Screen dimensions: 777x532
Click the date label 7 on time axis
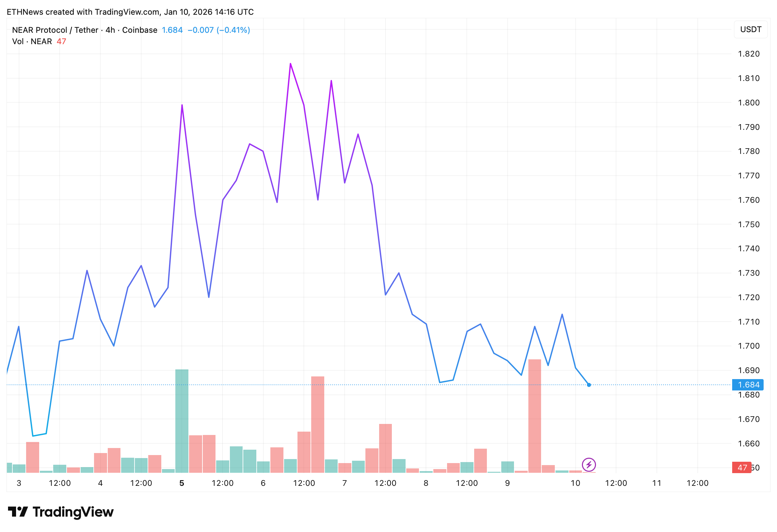(x=345, y=483)
